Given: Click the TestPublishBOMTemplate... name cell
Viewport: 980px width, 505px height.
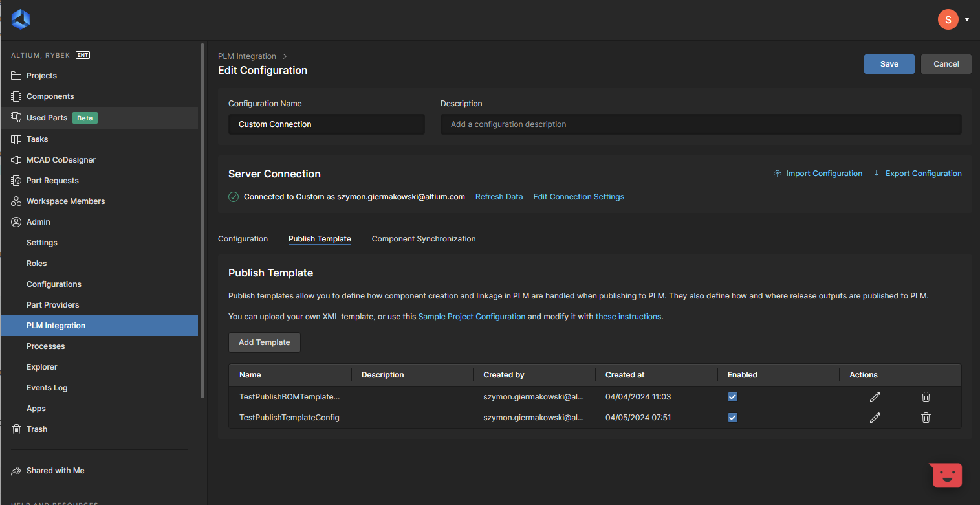Looking at the screenshot, I should click(289, 397).
